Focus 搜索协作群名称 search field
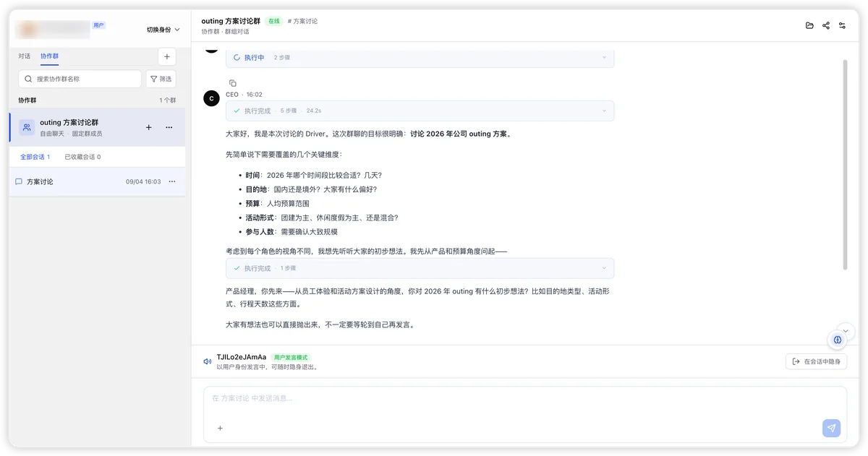The width and height of the screenshot is (868, 456). [x=80, y=79]
